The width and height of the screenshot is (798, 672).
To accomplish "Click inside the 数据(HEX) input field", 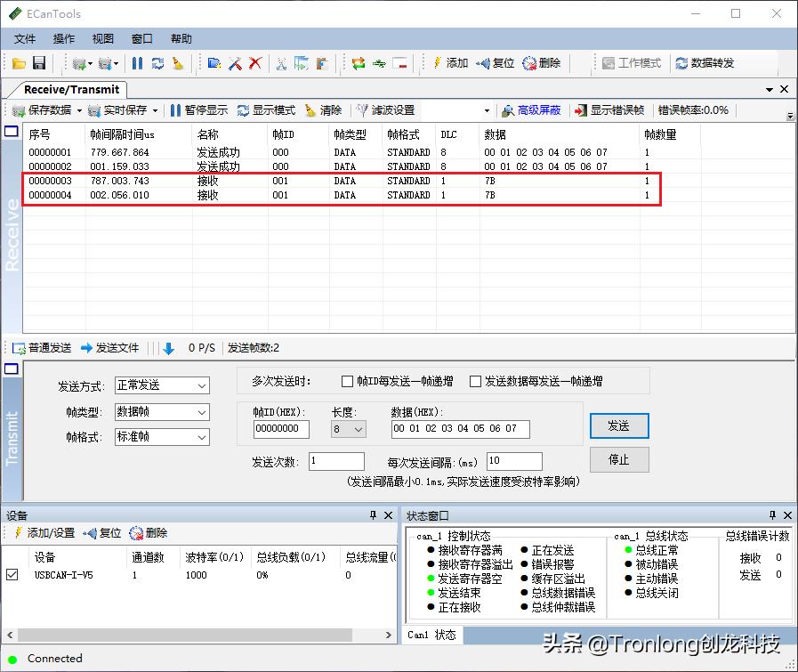I will pos(460,429).
